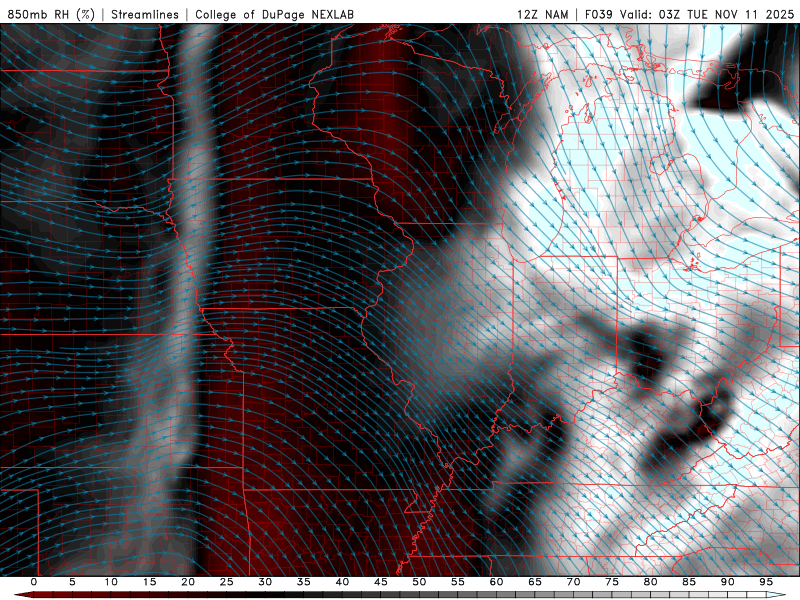
Task: Click the '90' value on the RH scale
Action: [x=728, y=582]
